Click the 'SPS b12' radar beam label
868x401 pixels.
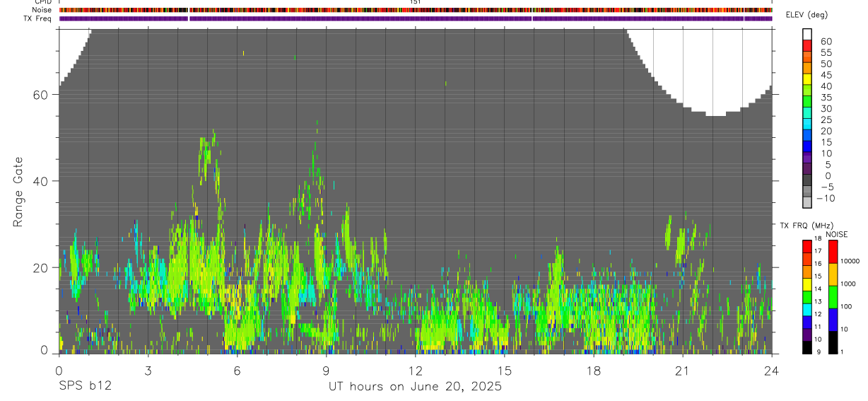85,387
